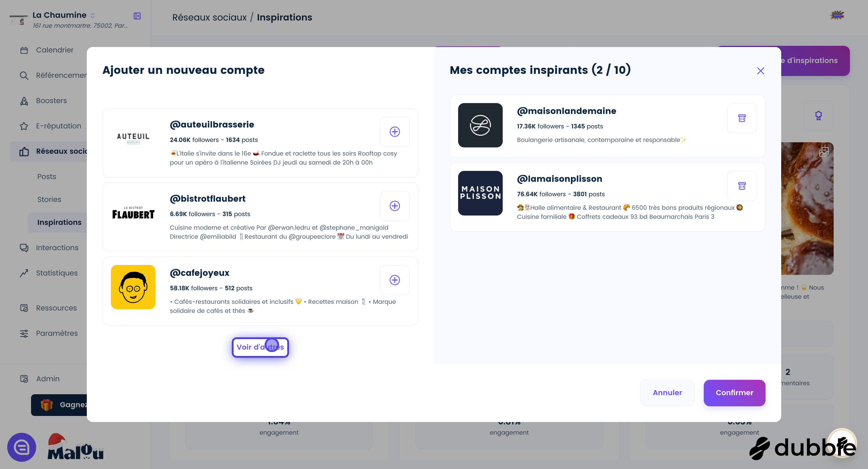Remove @lamaisonplisson with the trash icon
The width and height of the screenshot is (868, 469).
[742, 186]
